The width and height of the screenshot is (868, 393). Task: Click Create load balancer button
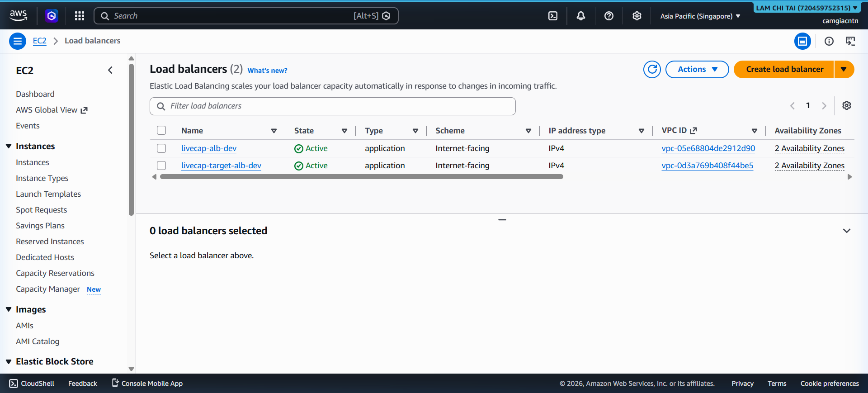coord(784,69)
